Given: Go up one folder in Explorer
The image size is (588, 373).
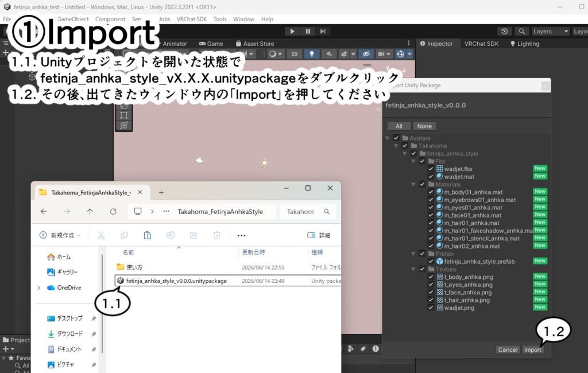Looking at the screenshot, I should pos(90,211).
